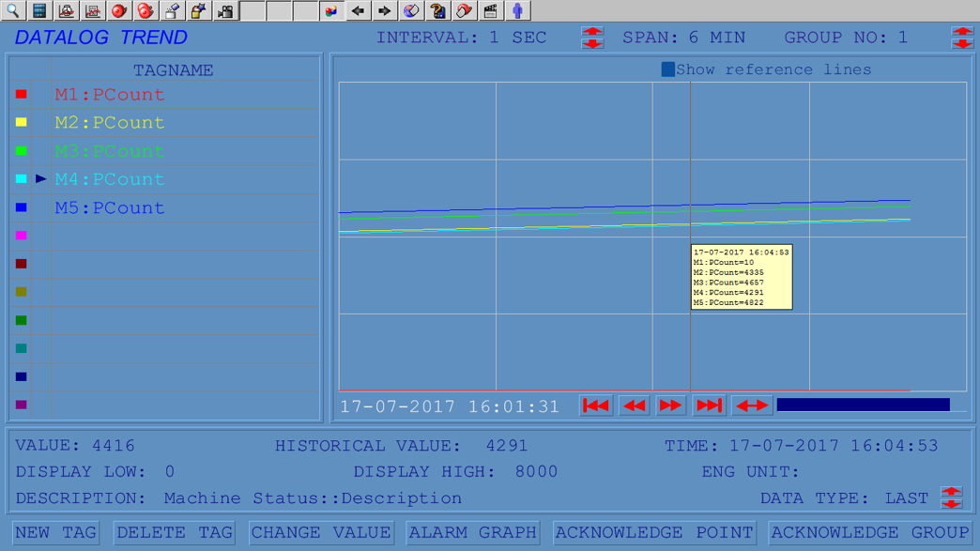Click the magnifying glass toolbar icon
This screenshot has height=551, width=980.
[x=12, y=10]
